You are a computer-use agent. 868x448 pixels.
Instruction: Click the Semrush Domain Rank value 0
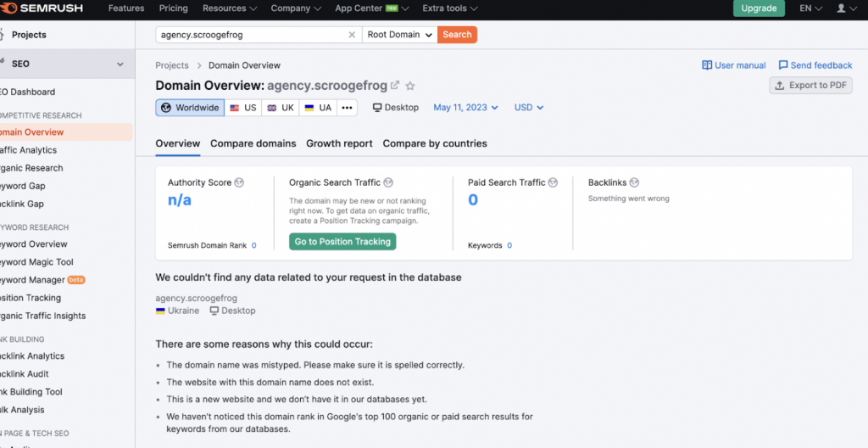[254, 245]
